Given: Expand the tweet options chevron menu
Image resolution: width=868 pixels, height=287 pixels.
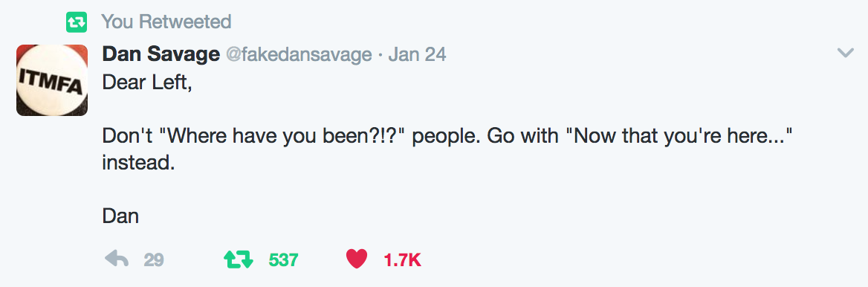Looking at the screenshot, I should tap(845, 54).
